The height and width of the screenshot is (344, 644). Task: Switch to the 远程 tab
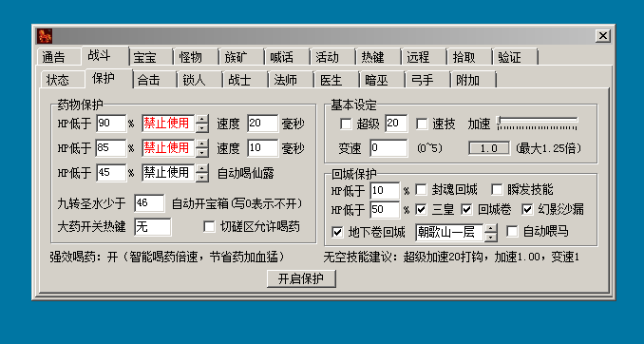[424, 57]
